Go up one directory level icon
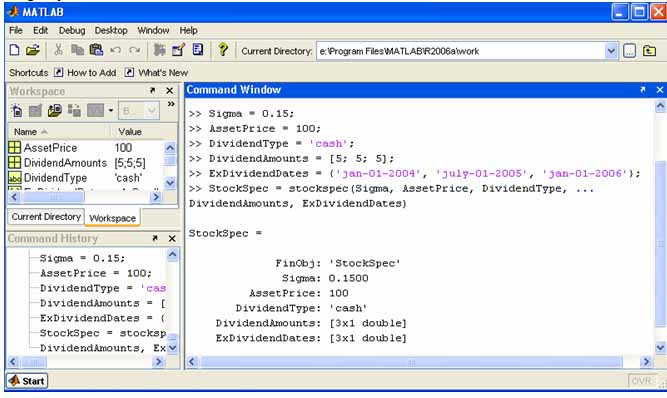667x398 pixels. [x=649, y=51]
